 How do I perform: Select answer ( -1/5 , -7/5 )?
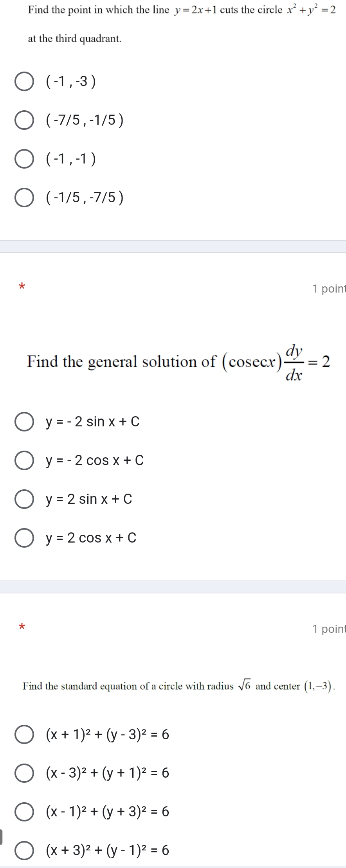point(24,198)
